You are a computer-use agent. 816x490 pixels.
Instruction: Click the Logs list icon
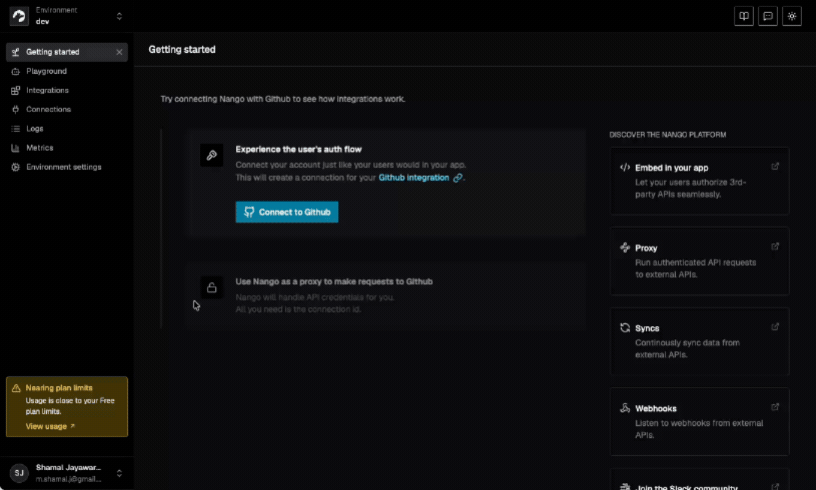[16, 128]
